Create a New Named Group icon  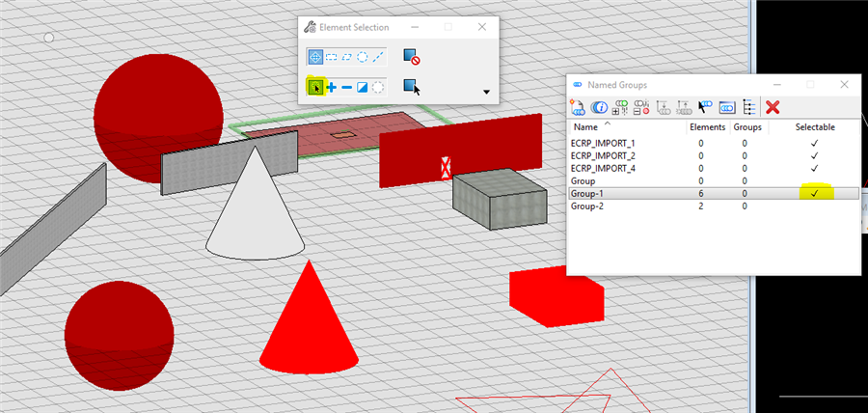coord(578,107)
